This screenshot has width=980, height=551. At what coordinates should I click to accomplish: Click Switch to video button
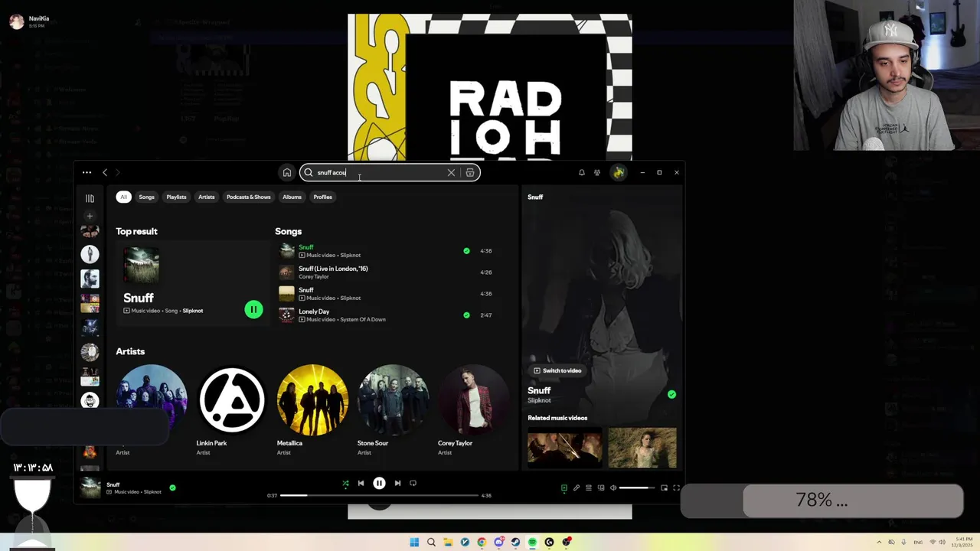click(x=557, y=370)
